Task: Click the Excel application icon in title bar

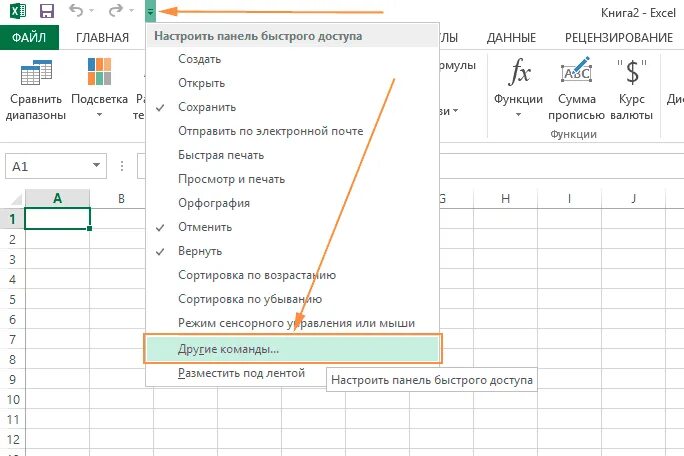Action: [x=18, y=10]
